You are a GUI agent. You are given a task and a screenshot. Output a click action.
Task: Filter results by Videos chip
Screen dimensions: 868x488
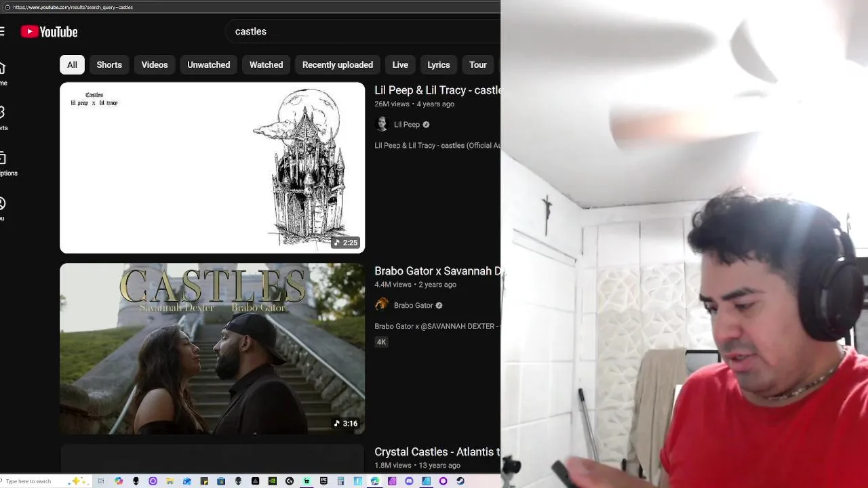pyautogui.click(x=155, y=64)
